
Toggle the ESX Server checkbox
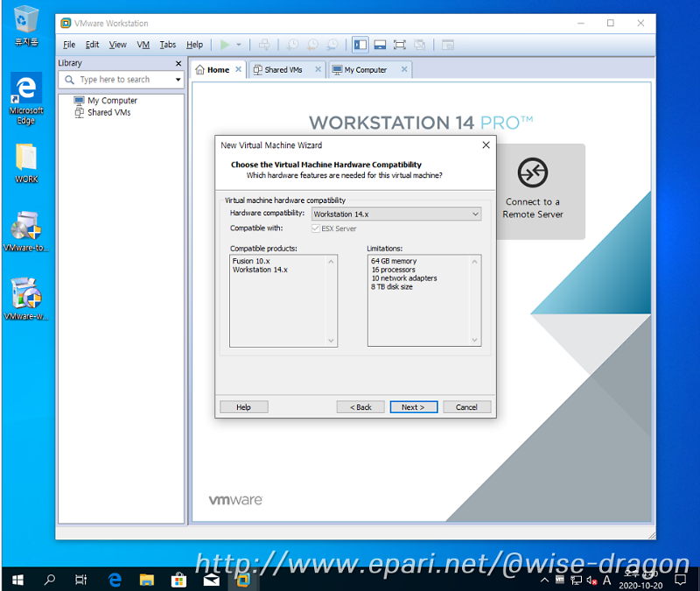point(316,229)
